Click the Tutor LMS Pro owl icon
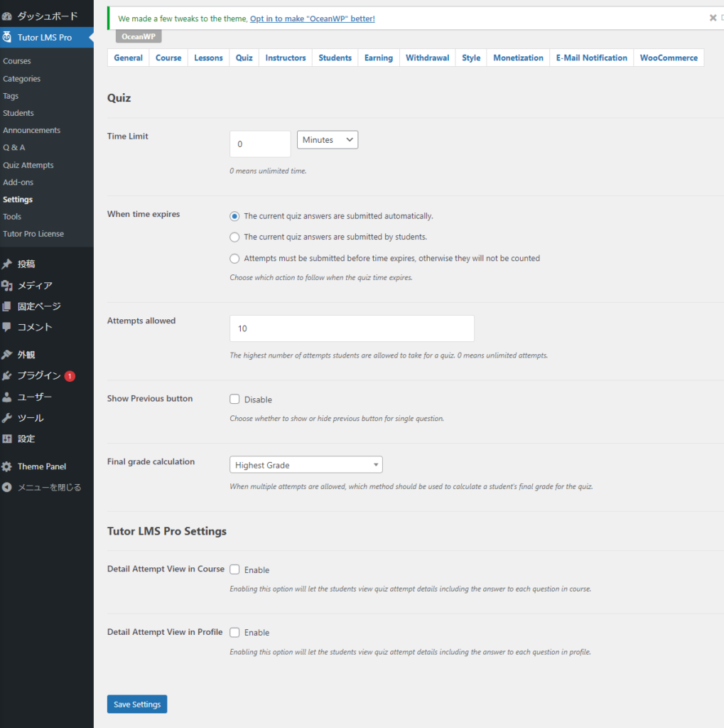 point(7,37)
